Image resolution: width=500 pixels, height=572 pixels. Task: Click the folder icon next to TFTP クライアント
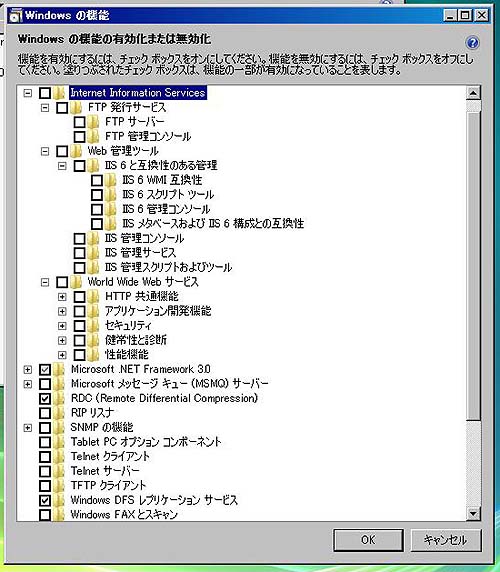pos(59,486)
